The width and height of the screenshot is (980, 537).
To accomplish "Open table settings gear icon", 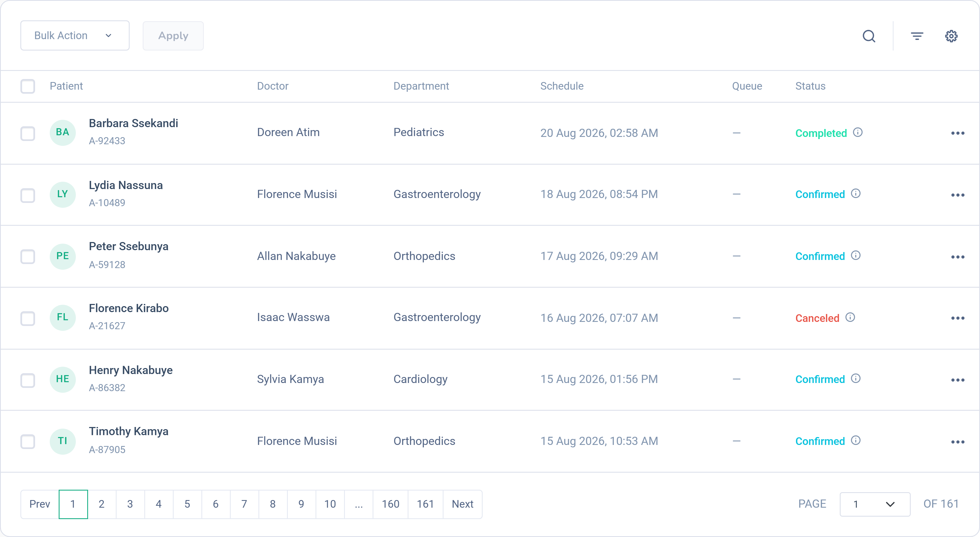I will [x=951, y=36].
